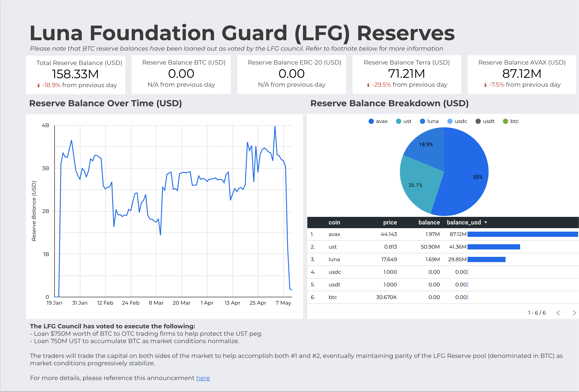Click the Reserve Balance (USD) axis title
This screenshot has width=579, height=392.
tap(34, 211)
